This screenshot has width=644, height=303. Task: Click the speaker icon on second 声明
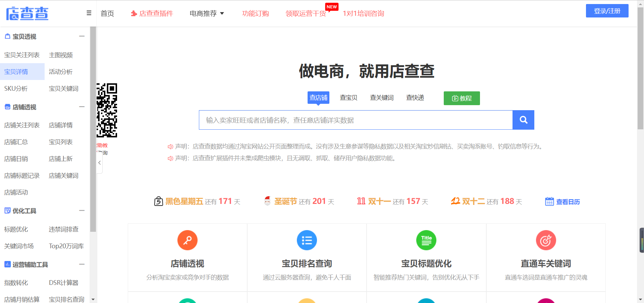tap(170, 158)
